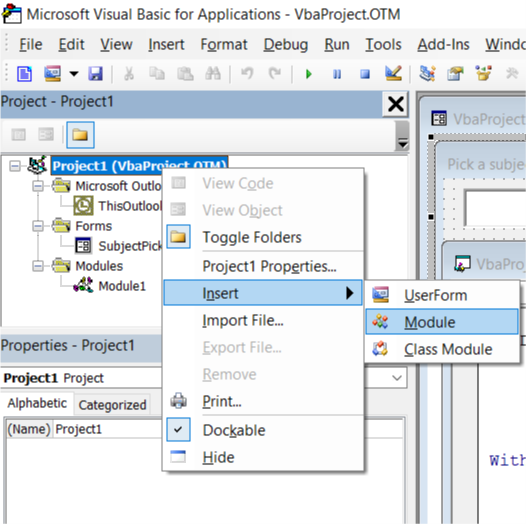Click the Redo arrow icon
526x524 pixels.
[275, 73]
